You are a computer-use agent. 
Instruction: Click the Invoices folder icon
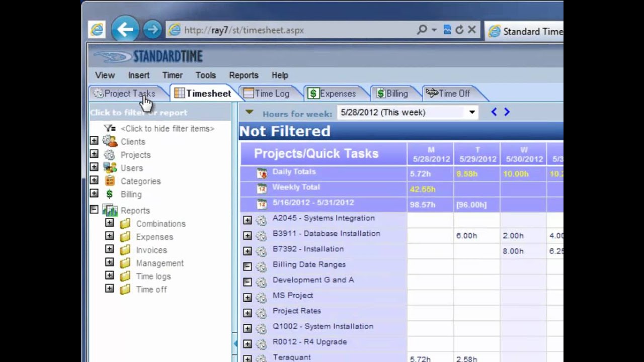pyautogui.click(x=125, y=249)
